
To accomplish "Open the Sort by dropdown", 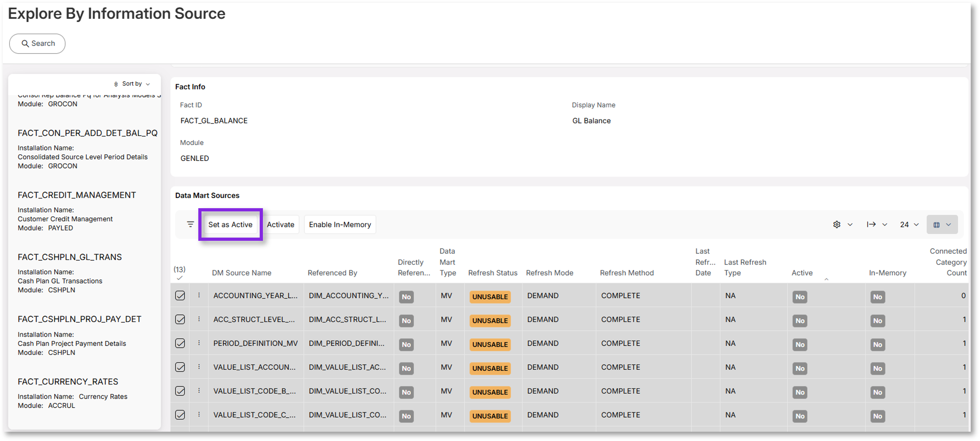I will pyautogui.click(x=132, y=84).
